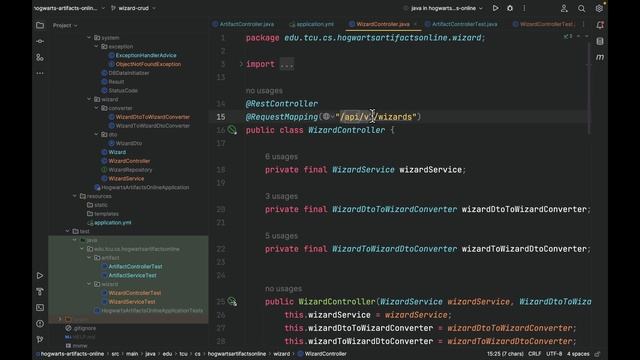Collapse the converter package folder

click(96, 108)
